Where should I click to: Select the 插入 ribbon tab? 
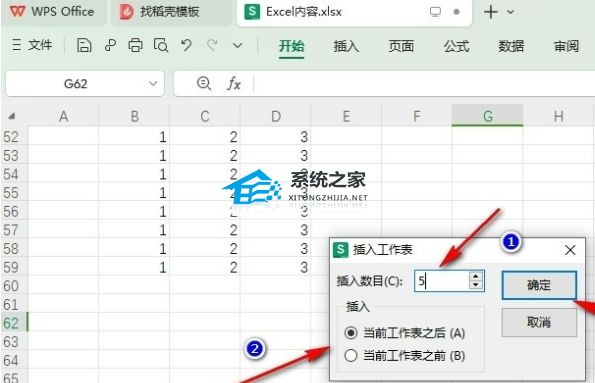point(346,46)
